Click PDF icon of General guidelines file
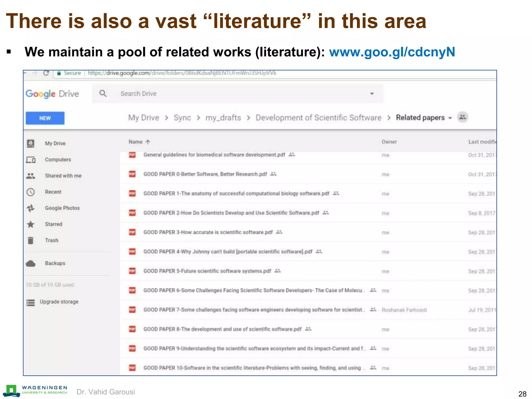Viewport: 532px width, 399px height. click(132, 155)
